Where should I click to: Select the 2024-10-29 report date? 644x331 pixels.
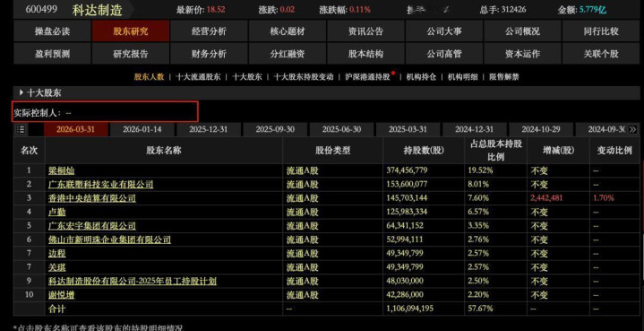point(540,129)
